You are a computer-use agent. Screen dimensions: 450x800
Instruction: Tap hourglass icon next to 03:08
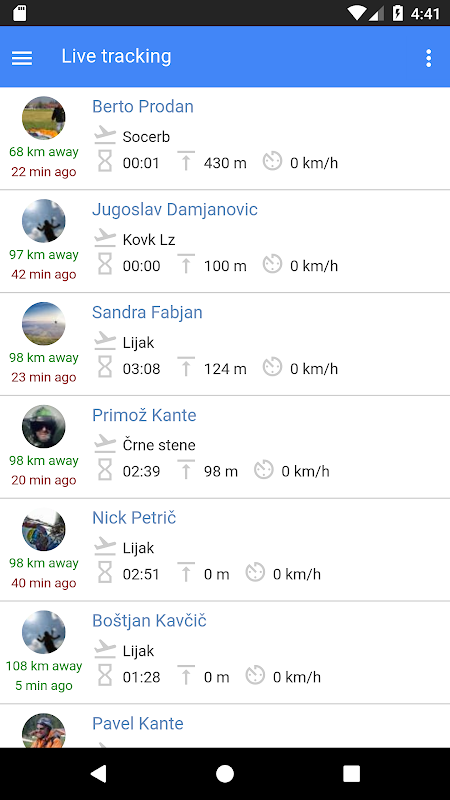(x=105, y=368)
